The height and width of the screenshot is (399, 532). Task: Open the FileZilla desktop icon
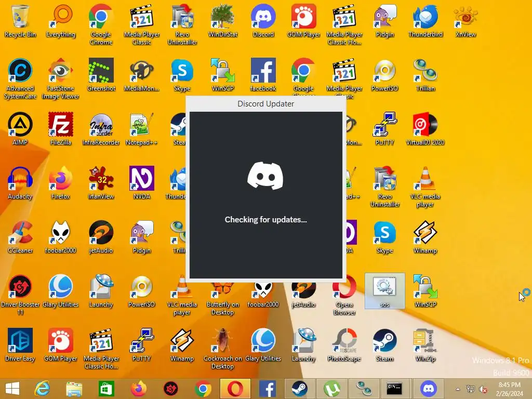pos(60,129)
